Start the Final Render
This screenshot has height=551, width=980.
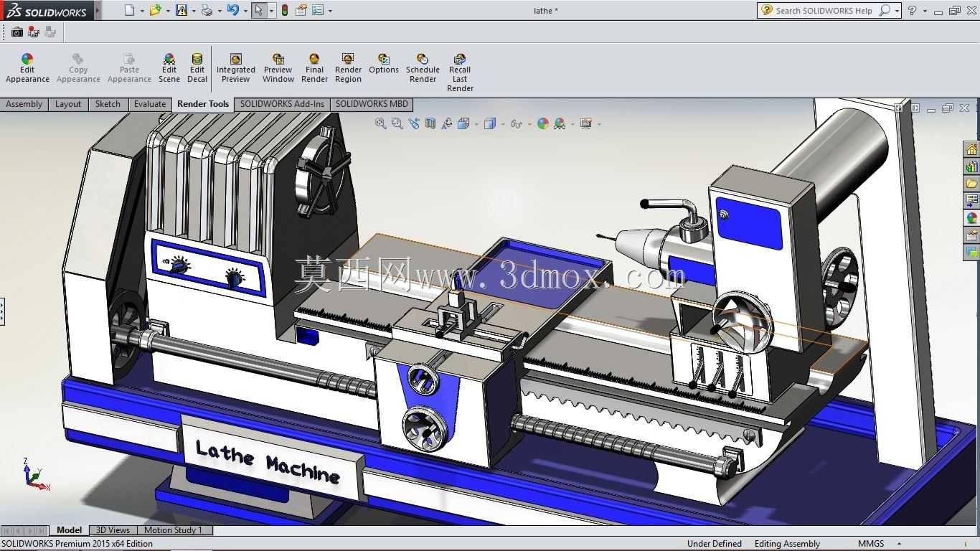[314, 69]
